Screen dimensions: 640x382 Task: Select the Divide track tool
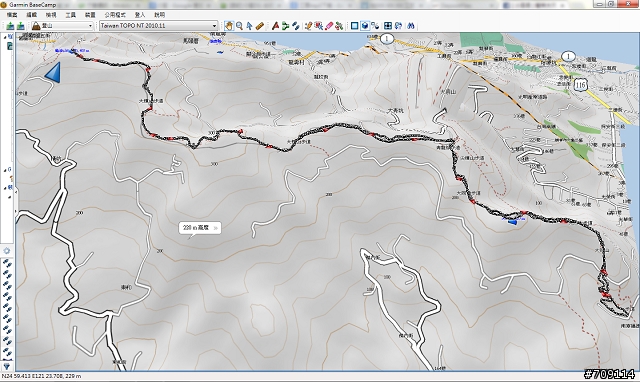click(x=339, y=26)
